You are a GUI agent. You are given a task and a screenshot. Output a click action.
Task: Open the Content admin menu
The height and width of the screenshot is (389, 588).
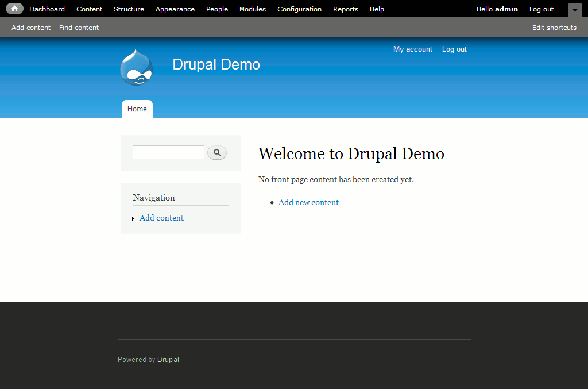click(89, 9)
